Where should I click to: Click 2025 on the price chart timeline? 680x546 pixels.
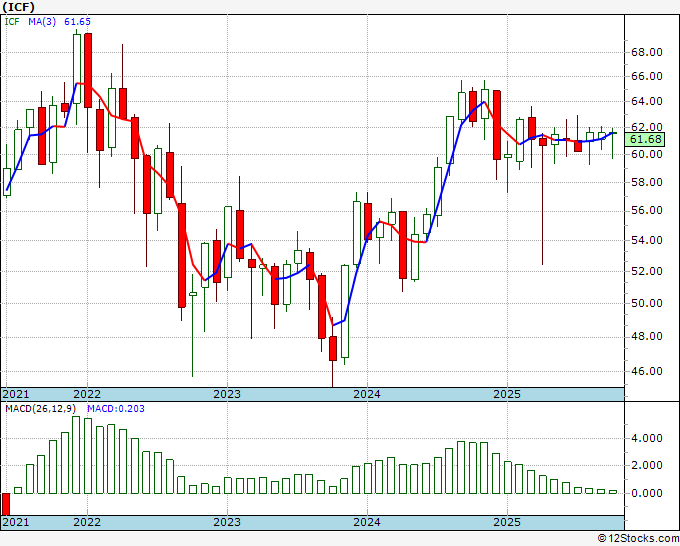point(507,394)
